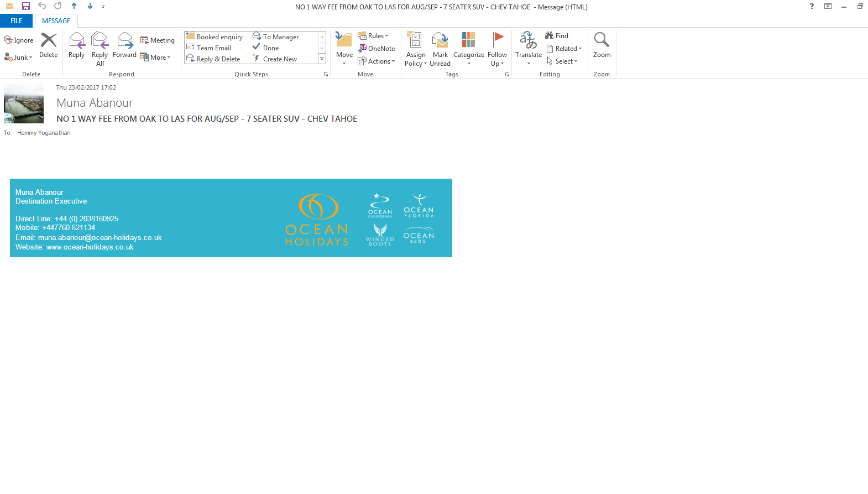Select the MESSAGE ribbon tab
The height and width of the screenshot is (494, 868).
[x=56, y=21]
